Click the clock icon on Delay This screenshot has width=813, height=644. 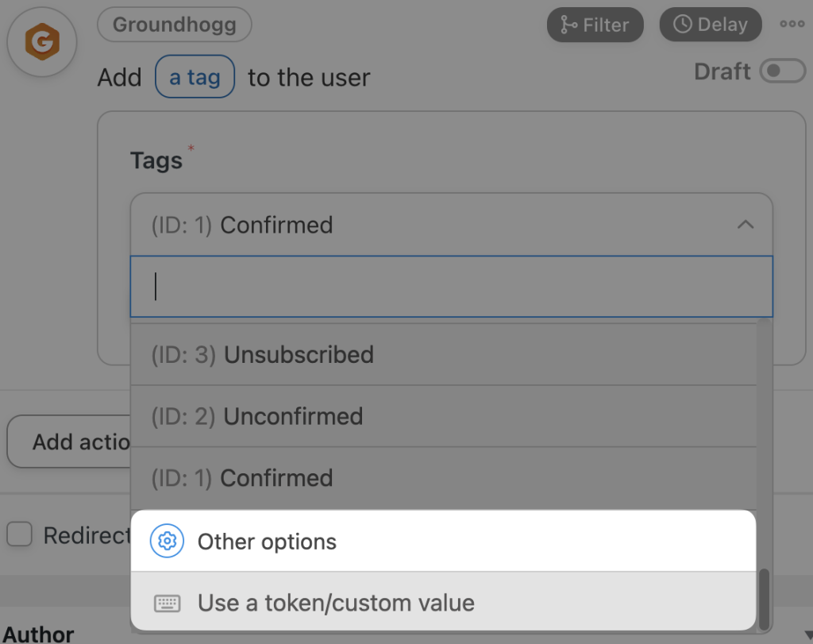(x=684, y=24)
